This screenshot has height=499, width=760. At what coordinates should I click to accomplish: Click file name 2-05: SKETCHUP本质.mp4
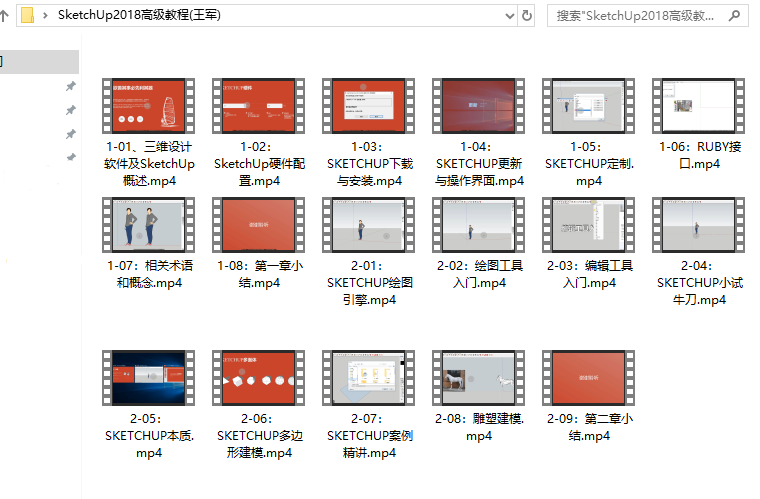coord(149,436)
